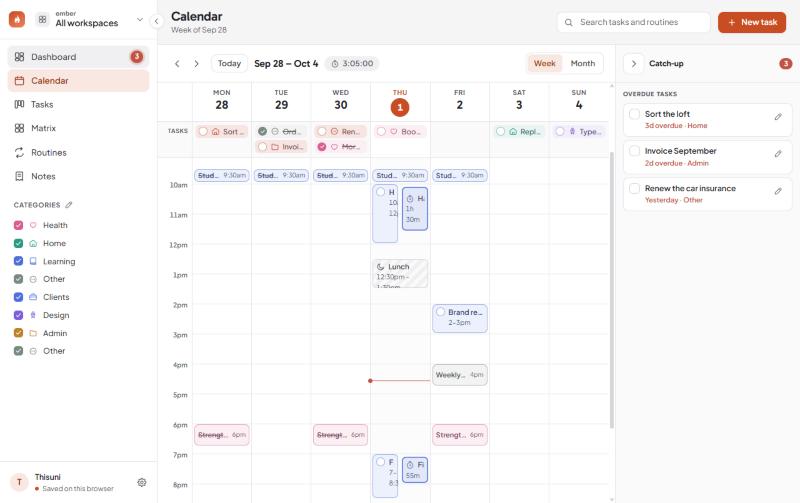Open Notes in the sidebar

click(x=78, y=177)
